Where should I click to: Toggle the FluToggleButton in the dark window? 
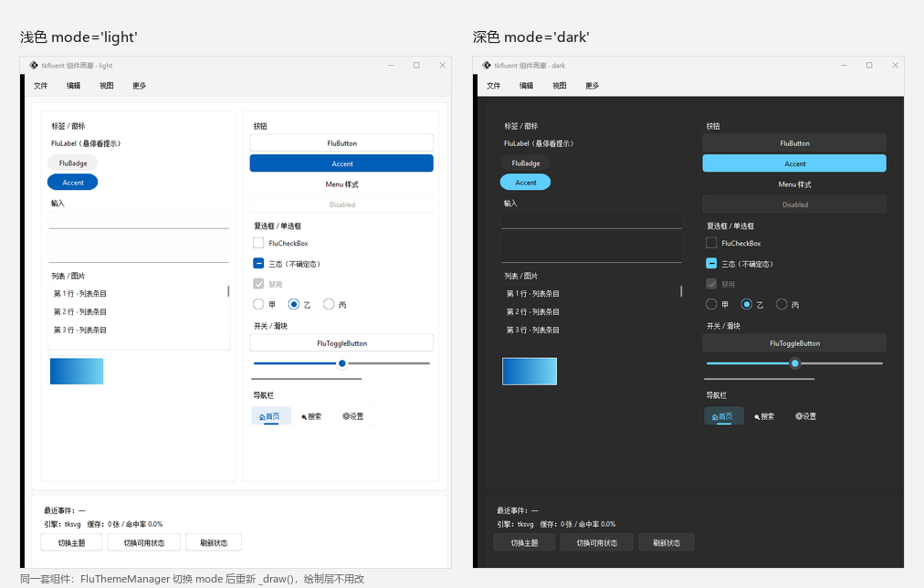coord(794,343)
